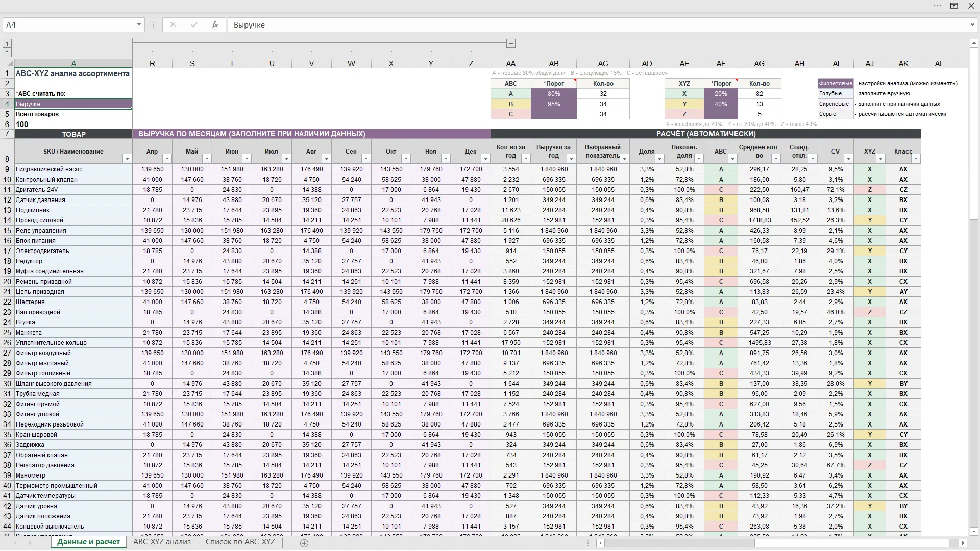Switch to the Список по ABC-XYZ sheet tab
This screenshot has width=980, height=551.
click(240, 542)
